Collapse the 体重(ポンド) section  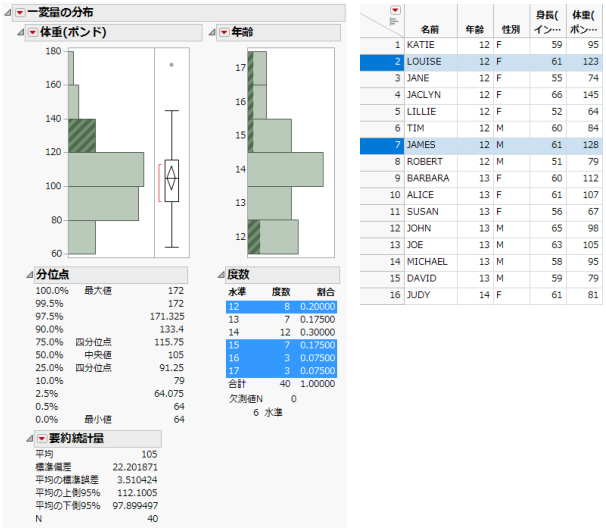click(x=20, y=32)
